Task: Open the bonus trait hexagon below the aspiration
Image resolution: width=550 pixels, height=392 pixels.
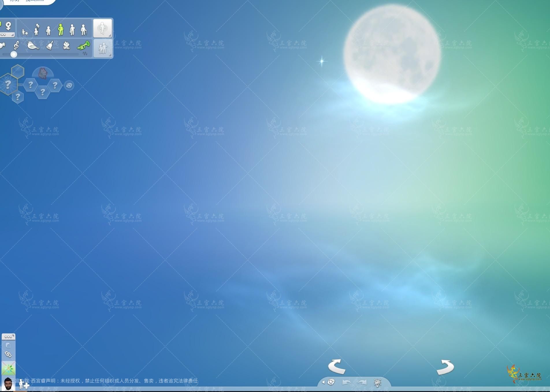Action: 18,97
